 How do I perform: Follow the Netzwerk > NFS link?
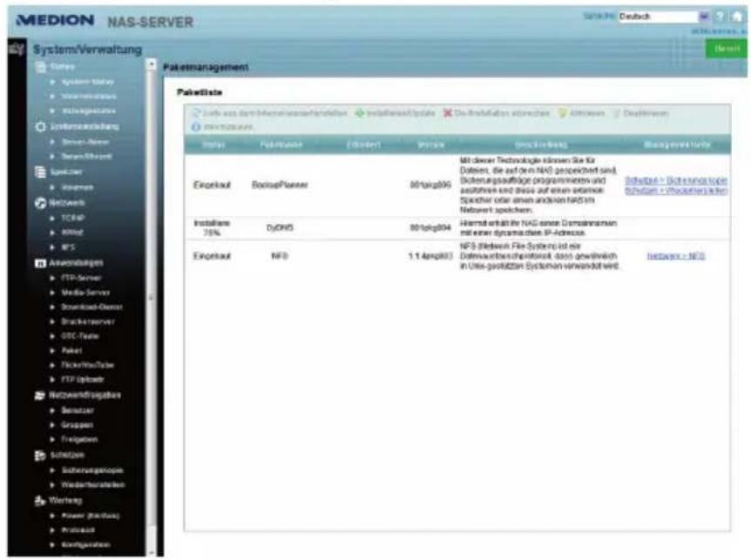(676, 256)
